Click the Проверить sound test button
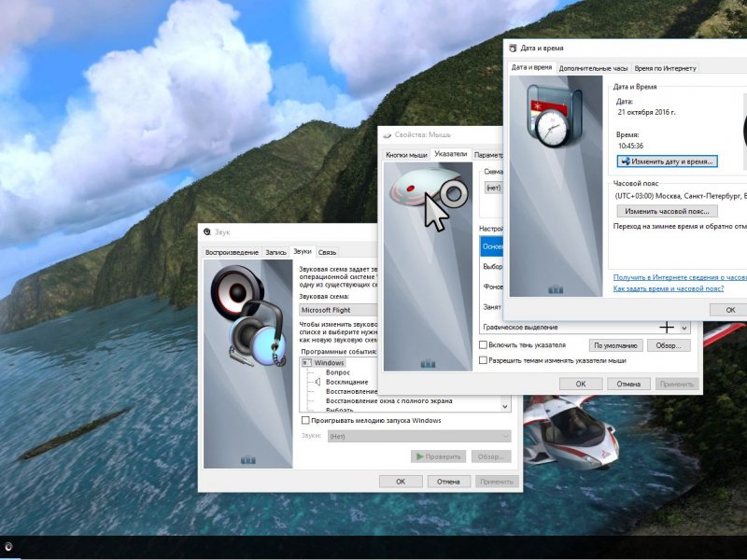This screenshot has height=560, width=747. (x=439, y=456)
